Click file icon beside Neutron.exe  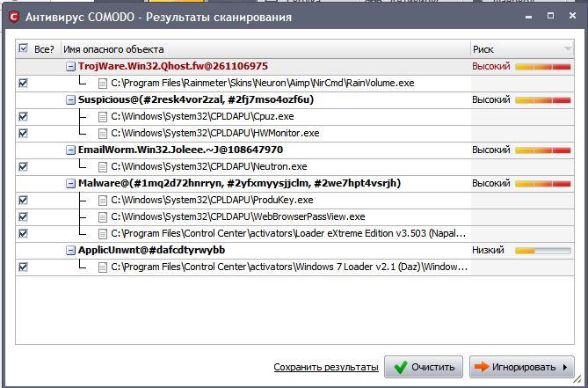(103, 166)
